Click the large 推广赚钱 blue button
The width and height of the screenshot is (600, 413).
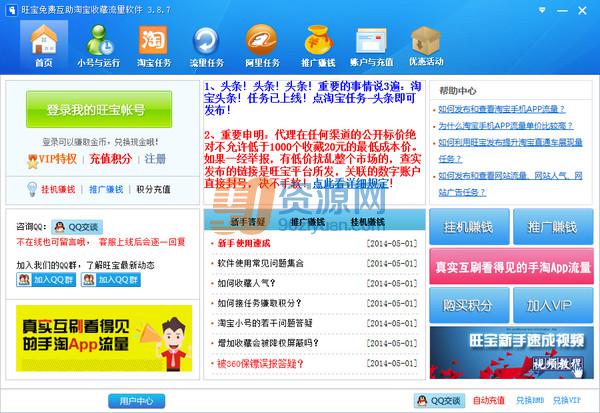point(553,227)
